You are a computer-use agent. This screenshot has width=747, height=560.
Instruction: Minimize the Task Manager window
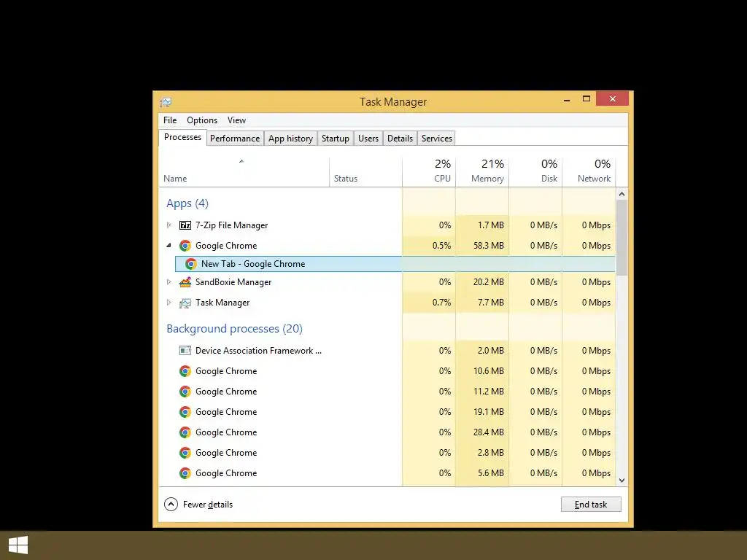click(x=566, y=99)
